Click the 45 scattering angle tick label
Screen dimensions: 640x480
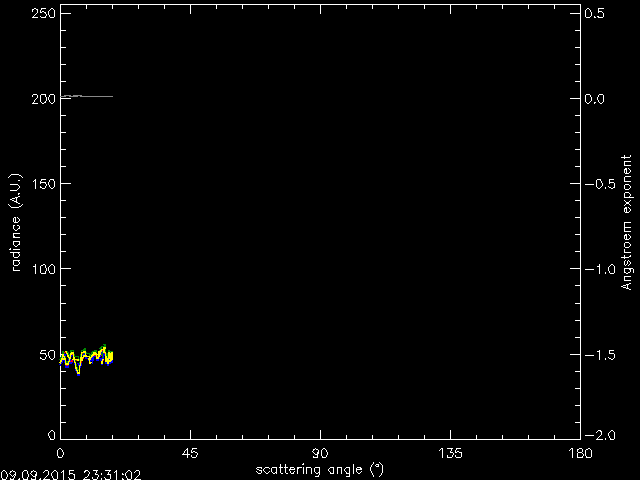point(190,453)
